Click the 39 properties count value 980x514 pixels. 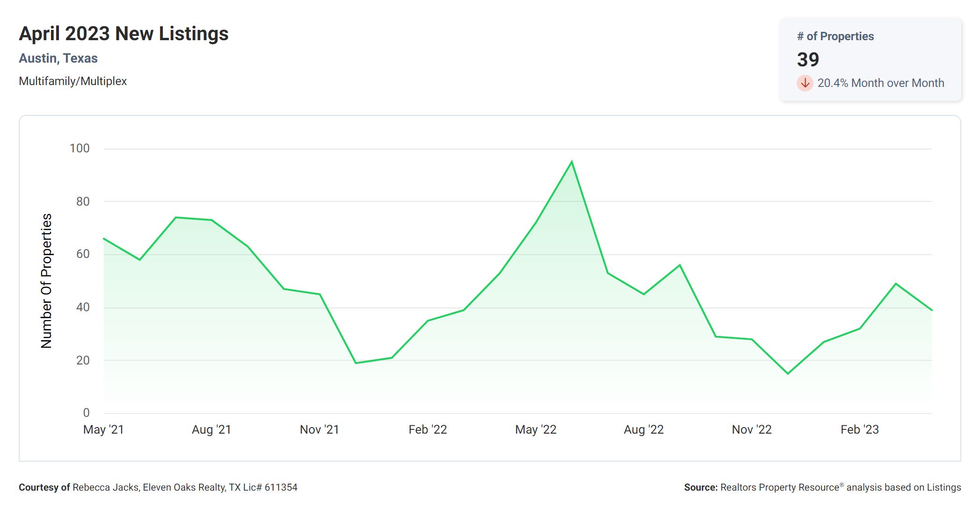coord(808,60)
